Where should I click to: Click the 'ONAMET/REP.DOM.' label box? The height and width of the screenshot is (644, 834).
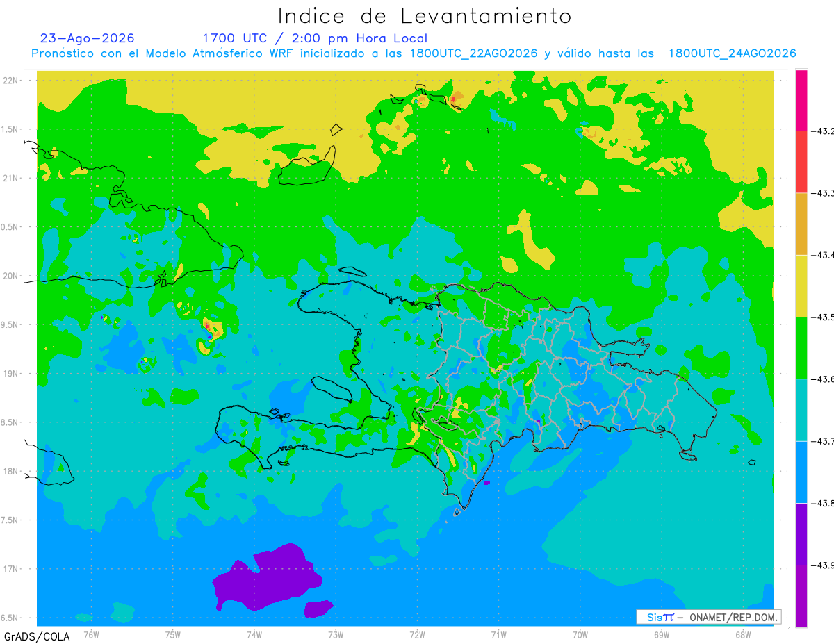pyautogui.click(x=708, y=617)
